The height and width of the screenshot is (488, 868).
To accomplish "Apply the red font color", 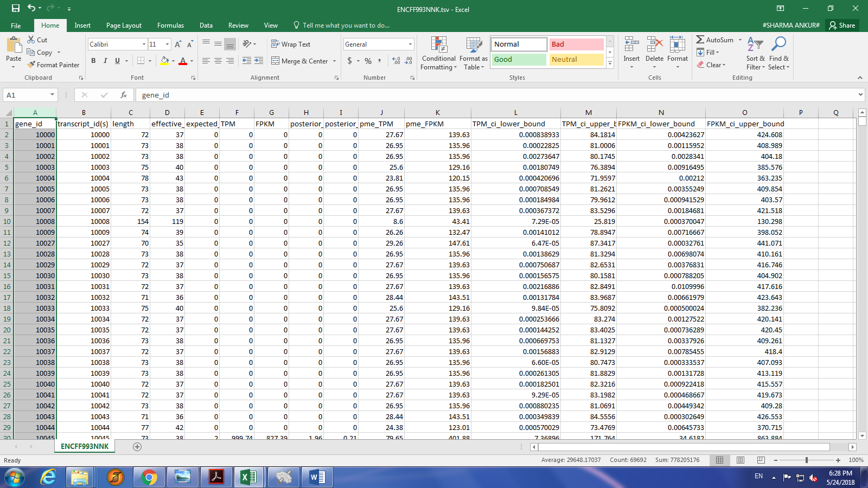I will 183,61.
